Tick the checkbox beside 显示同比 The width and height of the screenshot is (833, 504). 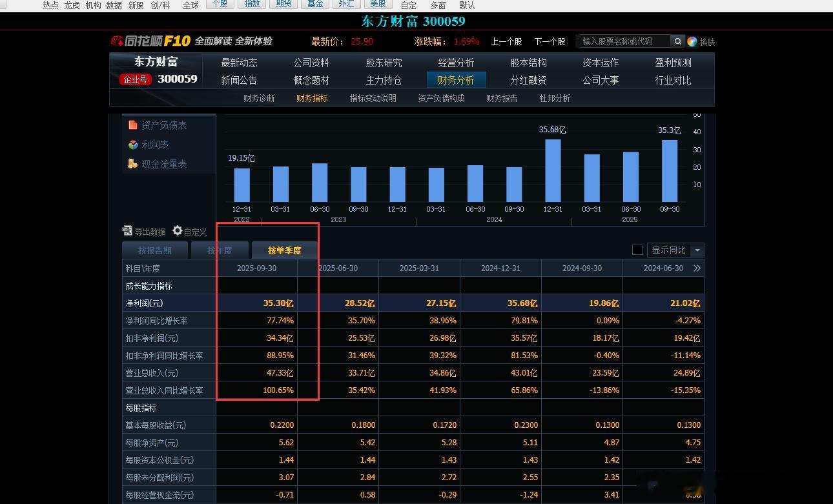click(637, 250)
